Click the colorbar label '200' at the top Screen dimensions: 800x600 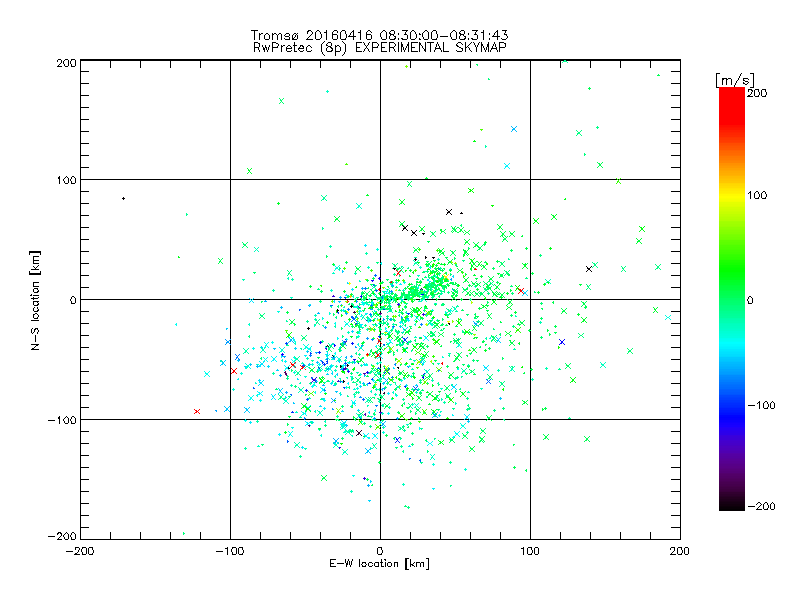pos(757,93)
